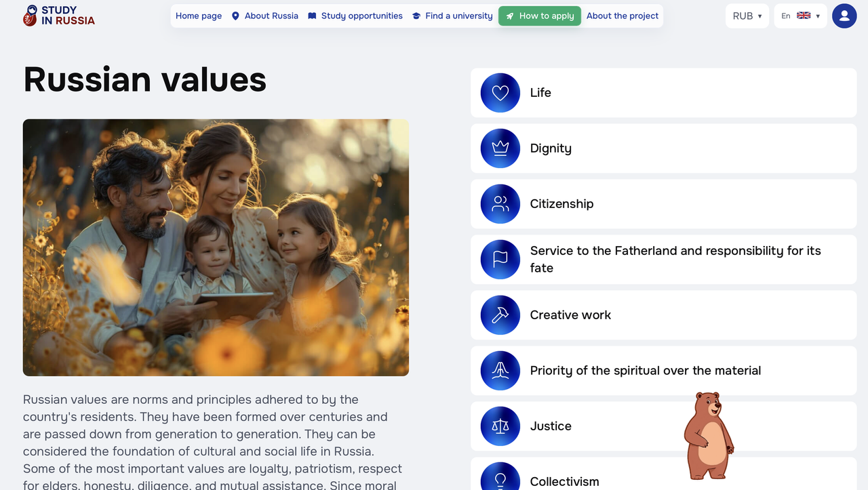Click the Study in Russia logo
The image size is (868, 490).
[59, 16]
